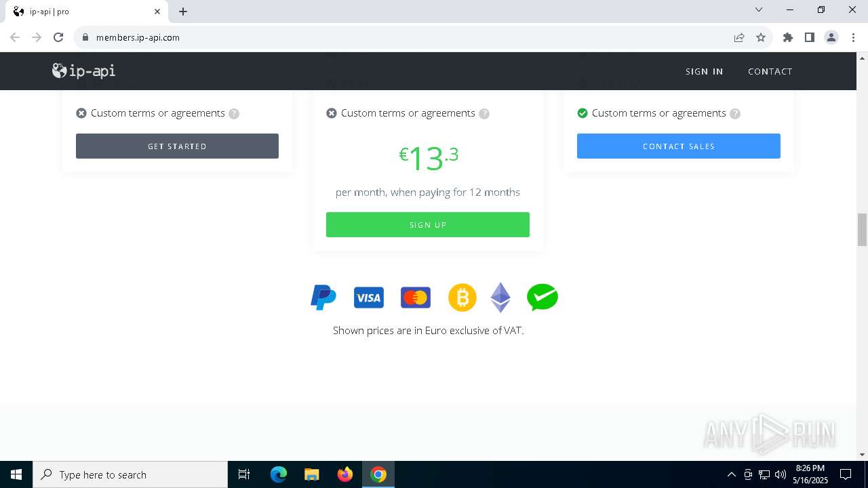Click the X mark in middle plan card

click(332, 113)
